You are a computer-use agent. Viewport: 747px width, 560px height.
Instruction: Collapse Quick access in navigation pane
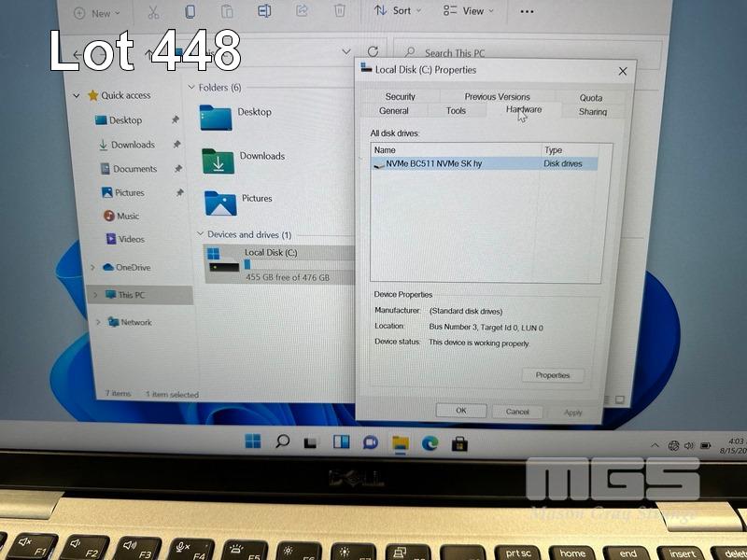coord(78,95)
